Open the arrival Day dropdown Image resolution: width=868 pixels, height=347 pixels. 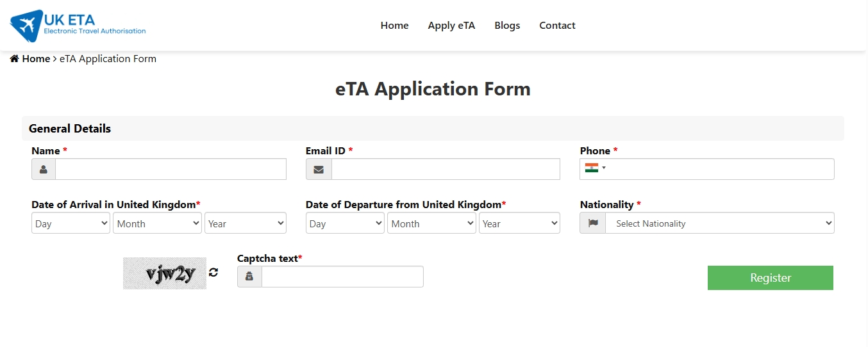(x=71, y=223)
